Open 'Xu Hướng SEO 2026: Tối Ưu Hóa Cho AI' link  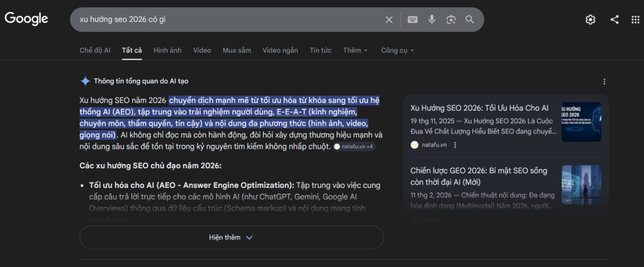tap(479, 108)
